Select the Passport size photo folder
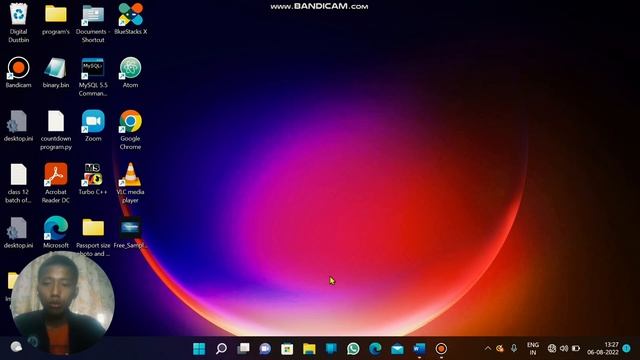Screen dimensions: 640x360 click(93, 237)
